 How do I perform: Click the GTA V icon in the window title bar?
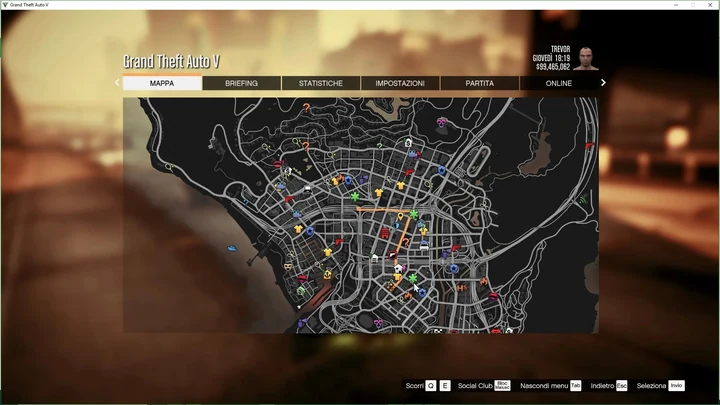tap(5, 5)
